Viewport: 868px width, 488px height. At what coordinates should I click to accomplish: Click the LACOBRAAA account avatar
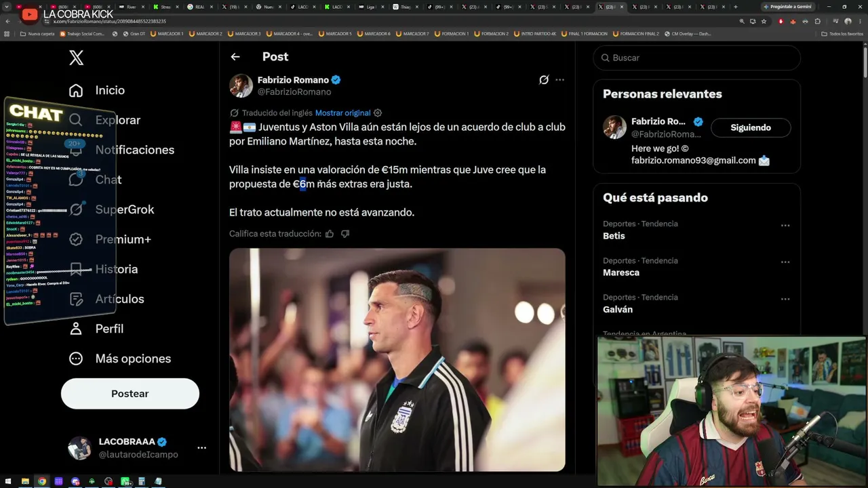pos(79,448)
